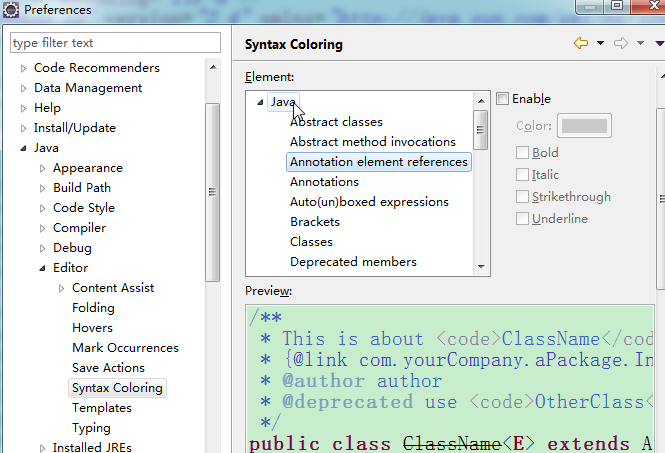The width and height of the screenshot is (665, 453).
Task: Click Element list scroll down arrow
Action: pyautogui.click(x=481, y=267)
